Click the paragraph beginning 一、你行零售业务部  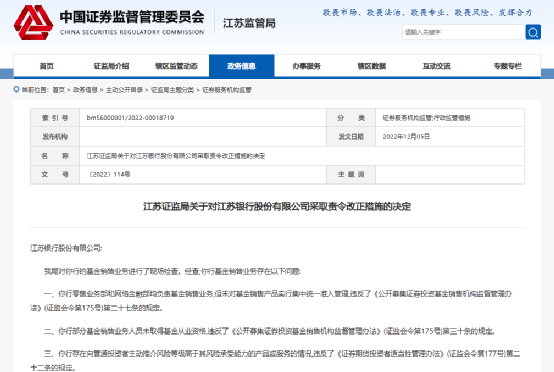(271, 301)
